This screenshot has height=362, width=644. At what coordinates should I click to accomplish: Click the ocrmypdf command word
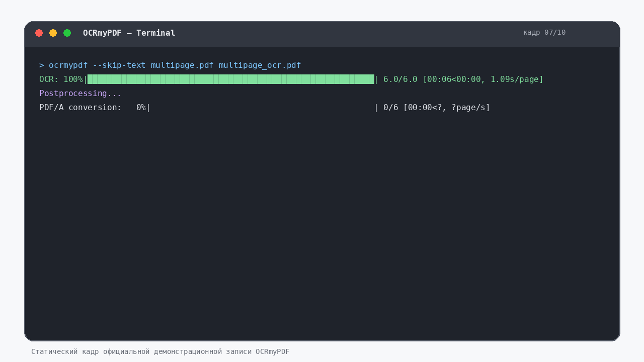pyautogui.click(x=68, y=65)
